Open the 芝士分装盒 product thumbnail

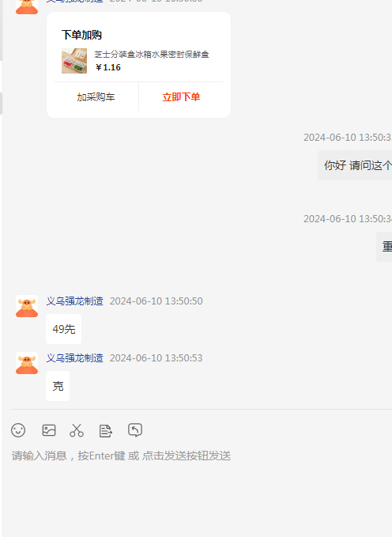click(74, 61)
